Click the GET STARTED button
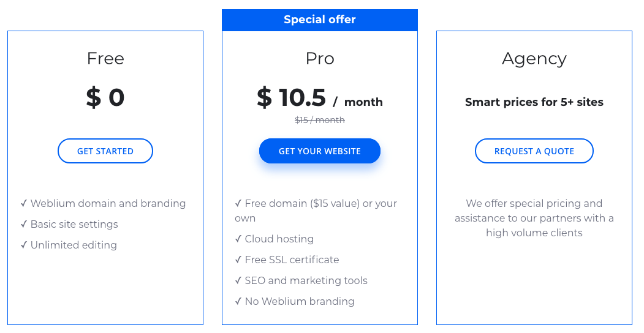 [105, 151]
